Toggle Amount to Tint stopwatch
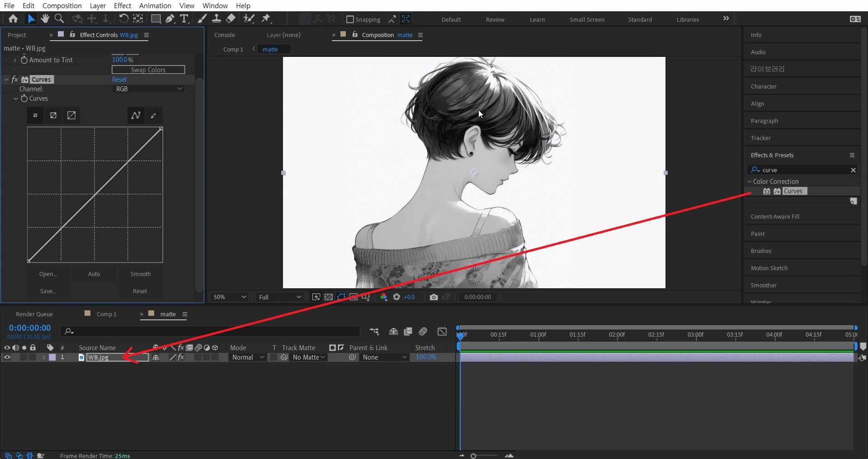 click(x=24, y=60)
